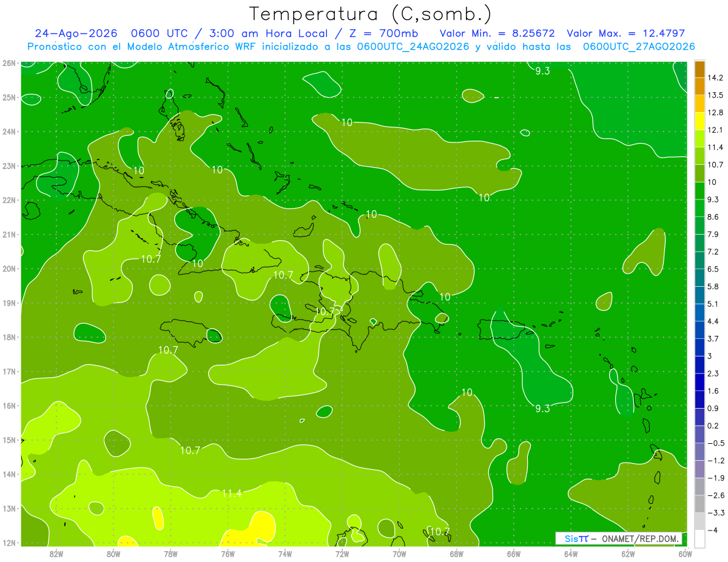Click the -3.3 colorbar value
728x562 pixels.
coord(715,512)
